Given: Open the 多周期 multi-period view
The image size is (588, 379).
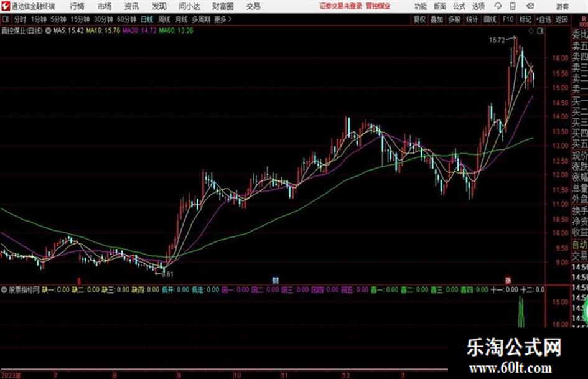Looking at the screenshot, I should pyautogui.click(x=201, y=19).
